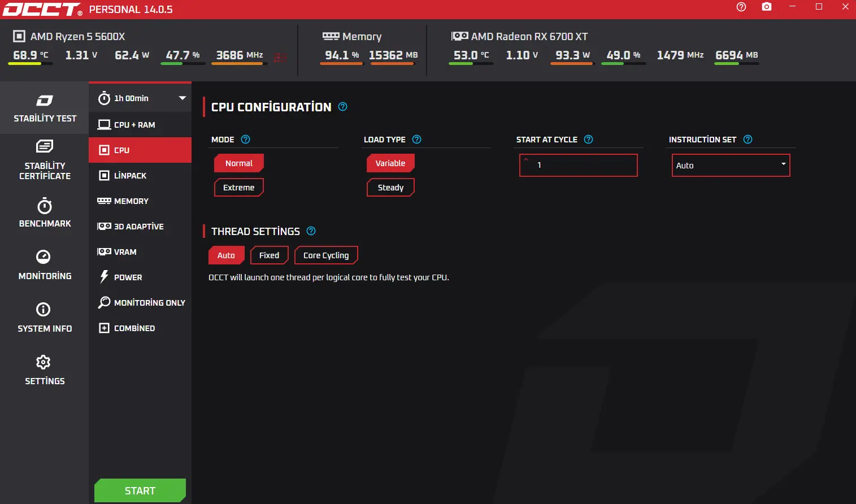Click the memory used value 15362 MB
This screenshot has width=856, height=504.
click(393, 55)
